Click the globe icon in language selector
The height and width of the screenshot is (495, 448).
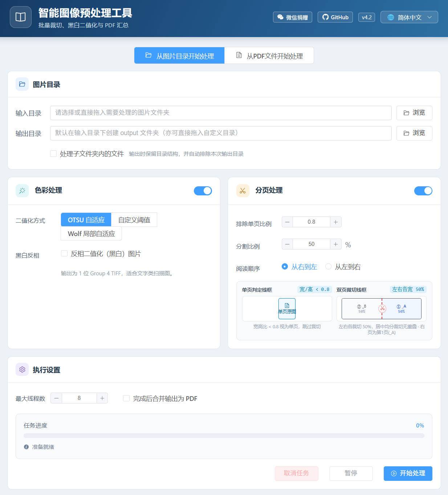[x=391, y=17]
